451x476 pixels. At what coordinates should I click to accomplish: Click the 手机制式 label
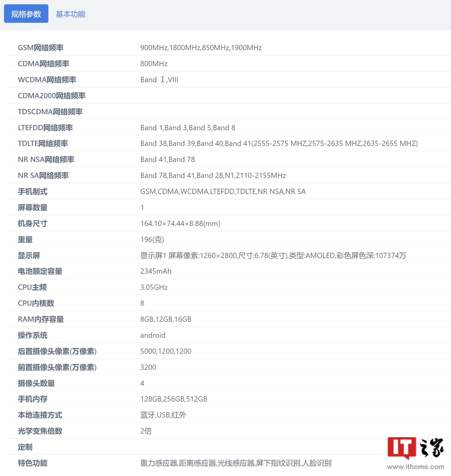33,191
